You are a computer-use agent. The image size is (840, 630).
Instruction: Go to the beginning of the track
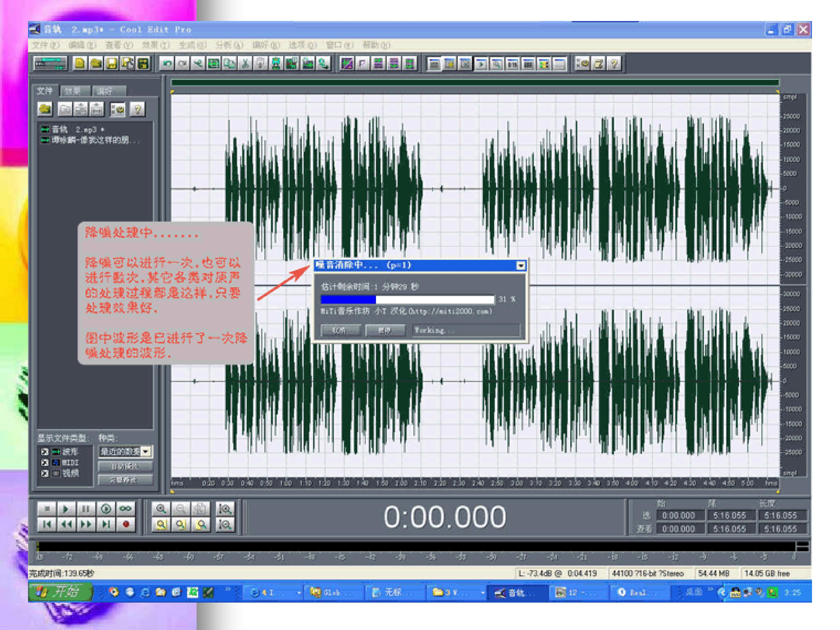[x=47, y=524]
